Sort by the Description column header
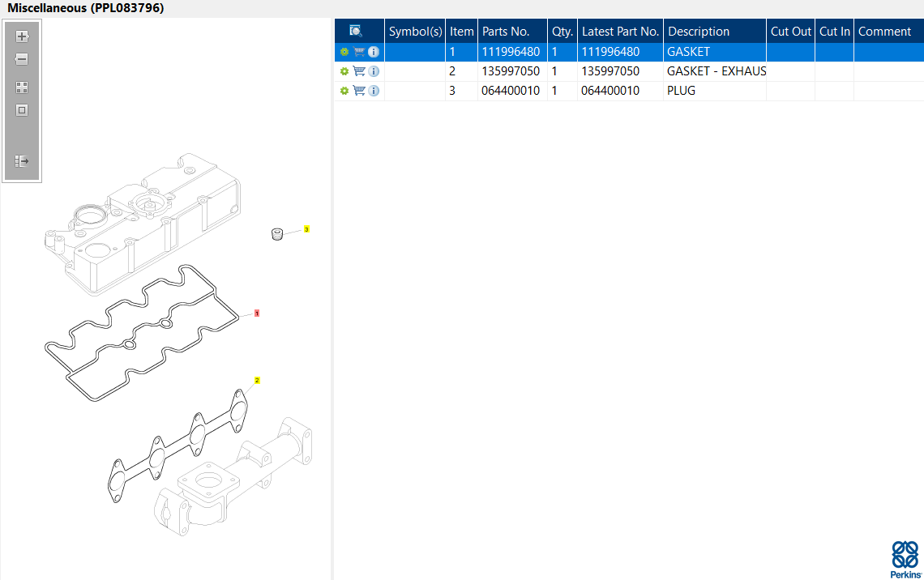 pos(715,32)
